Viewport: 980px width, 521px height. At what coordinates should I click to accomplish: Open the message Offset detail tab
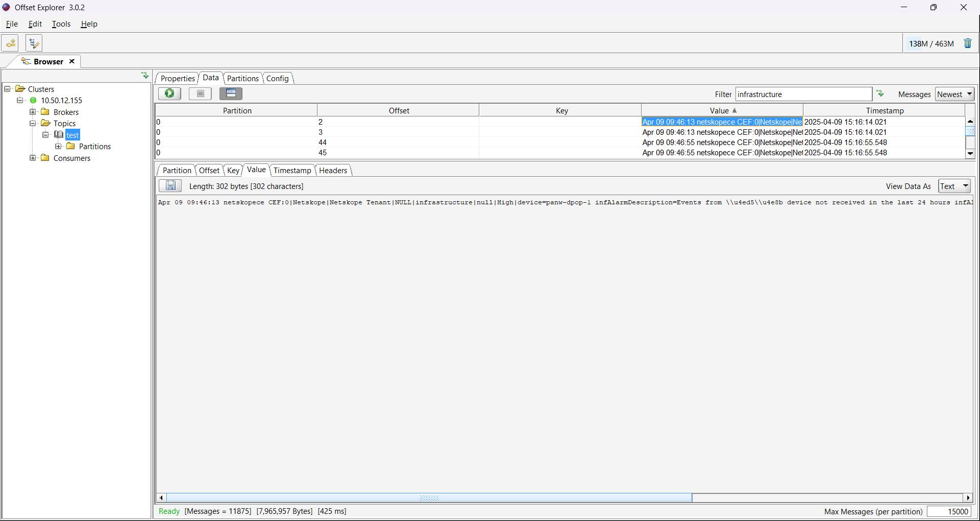click(x=209, y=170)
